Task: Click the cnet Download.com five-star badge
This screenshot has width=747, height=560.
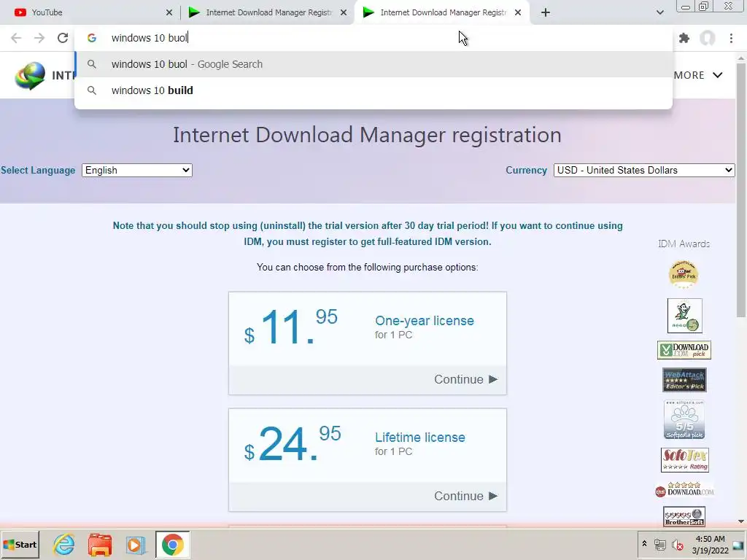Action: [684, 489]
